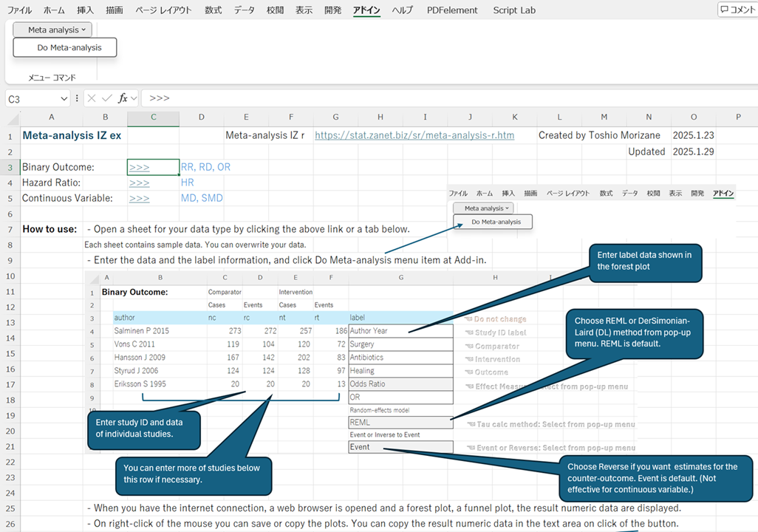Select the date cell 2025.1.23
Viewport: 758px width, 532px height.
pos(693,135)
